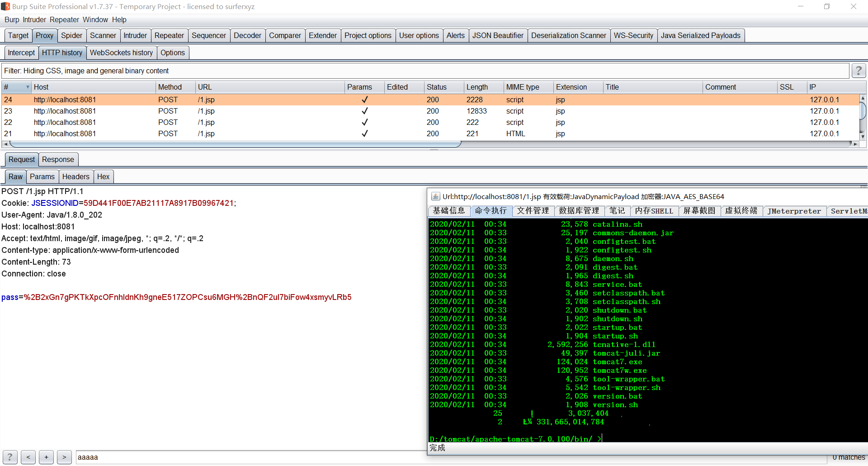Open the Intruder menu in menu bar

34,19
